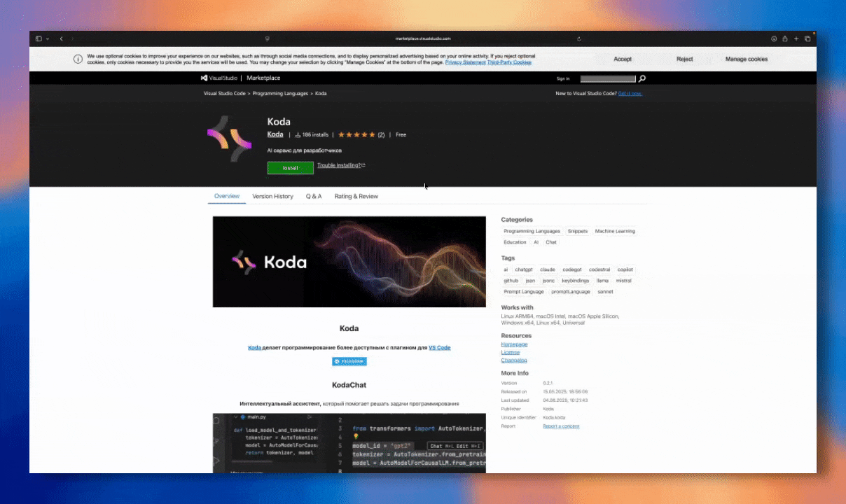Select Programming Languages category

[x=532, y=231]
